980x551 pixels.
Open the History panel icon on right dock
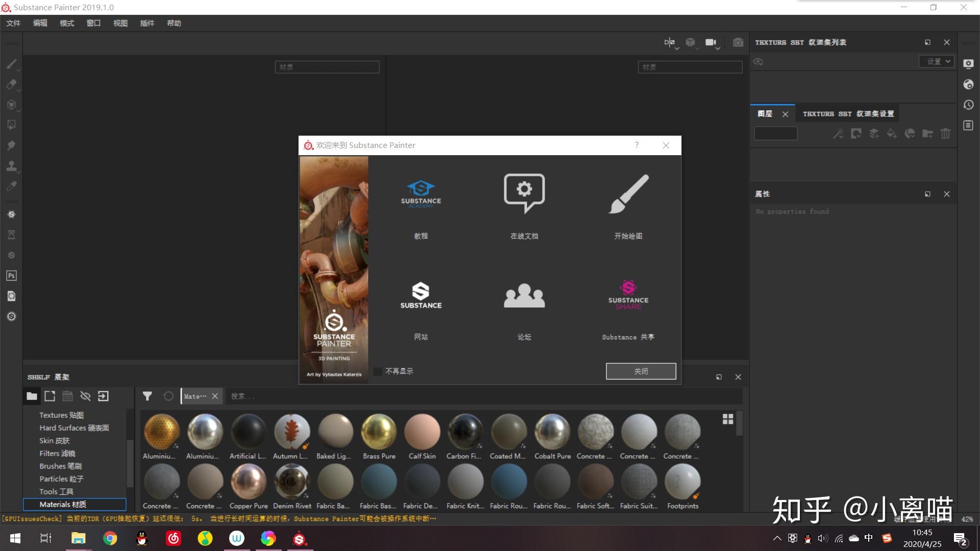968,105
